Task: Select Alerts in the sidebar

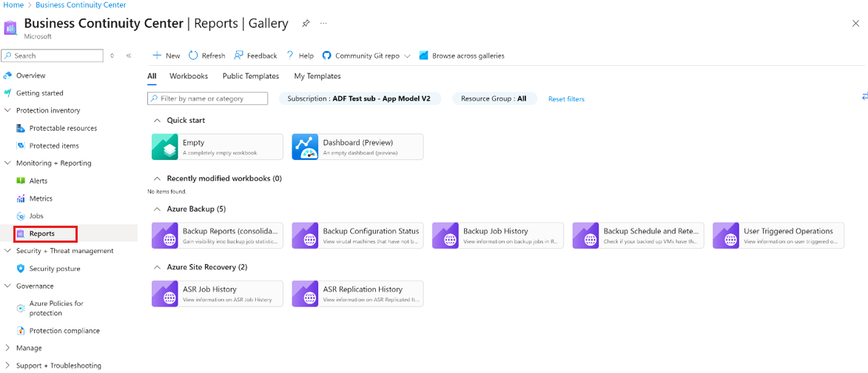Action: tap(38, 181)
